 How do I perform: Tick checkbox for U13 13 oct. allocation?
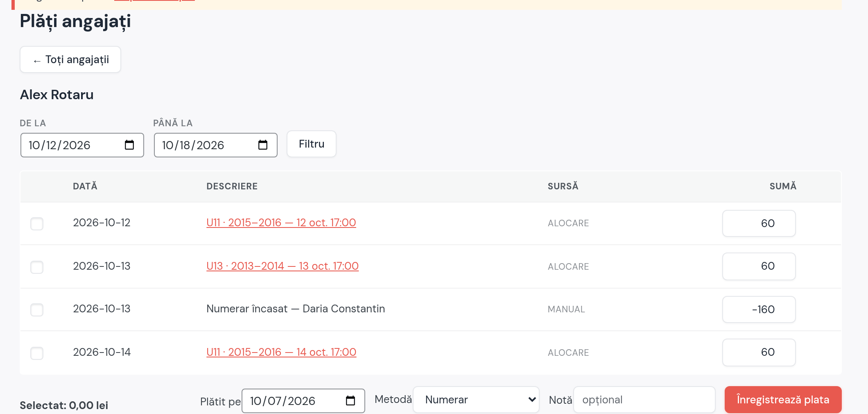[x=37, y=267]
